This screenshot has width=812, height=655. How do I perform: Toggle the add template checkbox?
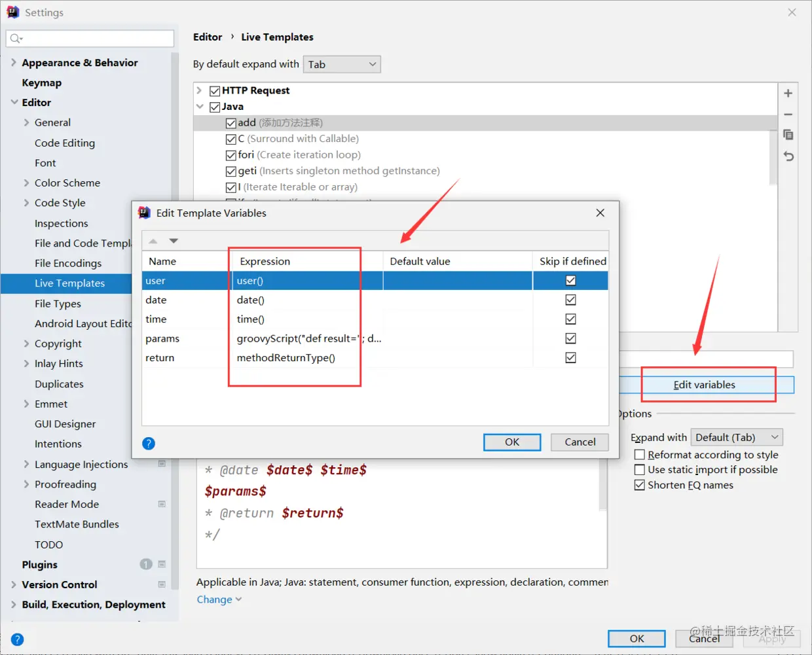pyautogui.click(x=231, y=123)
